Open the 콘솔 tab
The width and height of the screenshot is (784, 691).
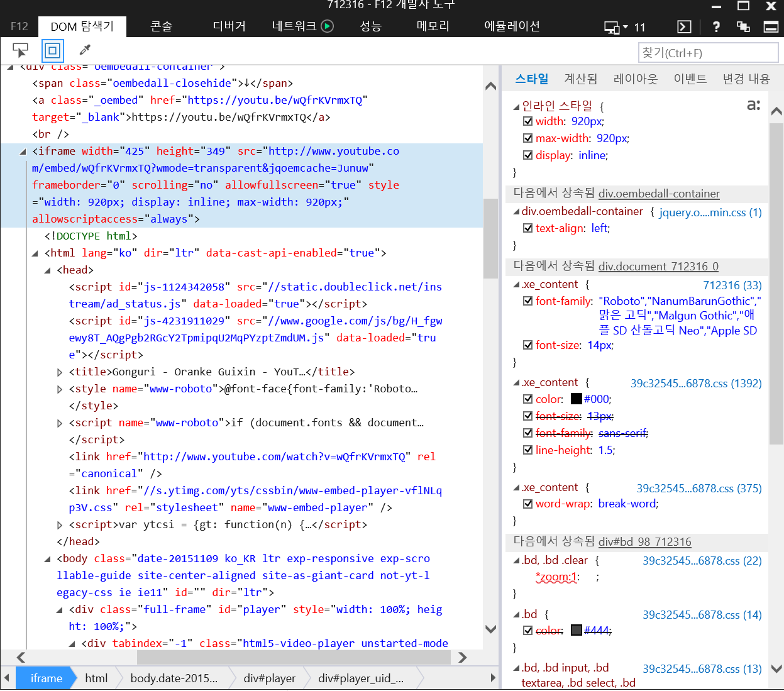(162, 26)
